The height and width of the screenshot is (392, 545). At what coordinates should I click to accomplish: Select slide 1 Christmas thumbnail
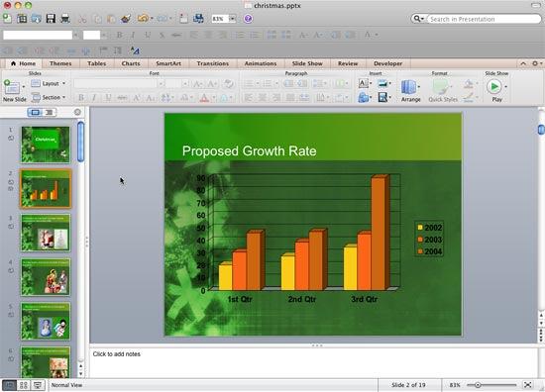coord(46,145)
